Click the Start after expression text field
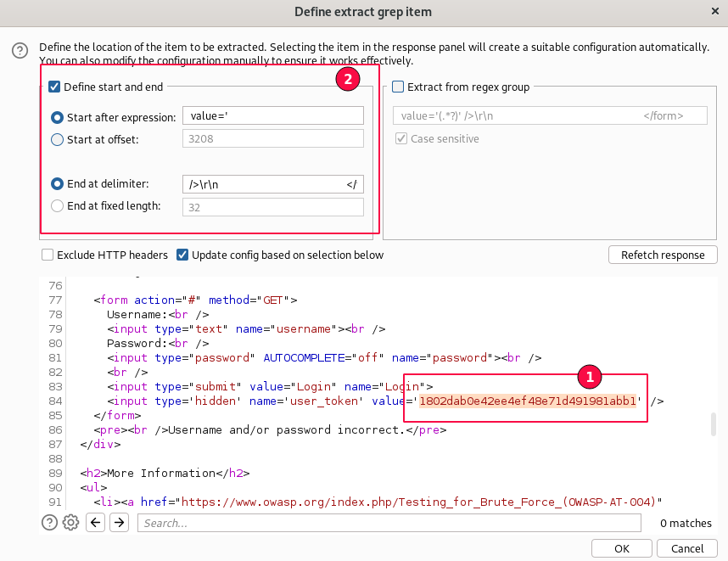Image resolution: width=728 pixels, height=561 pixels. 272,117
